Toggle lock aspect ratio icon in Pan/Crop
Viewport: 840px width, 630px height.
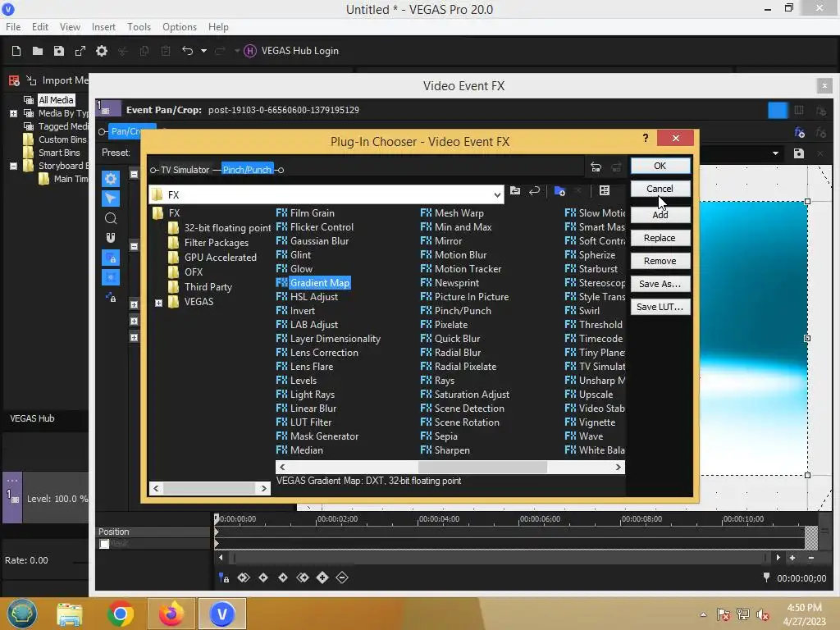pos(111,258)
